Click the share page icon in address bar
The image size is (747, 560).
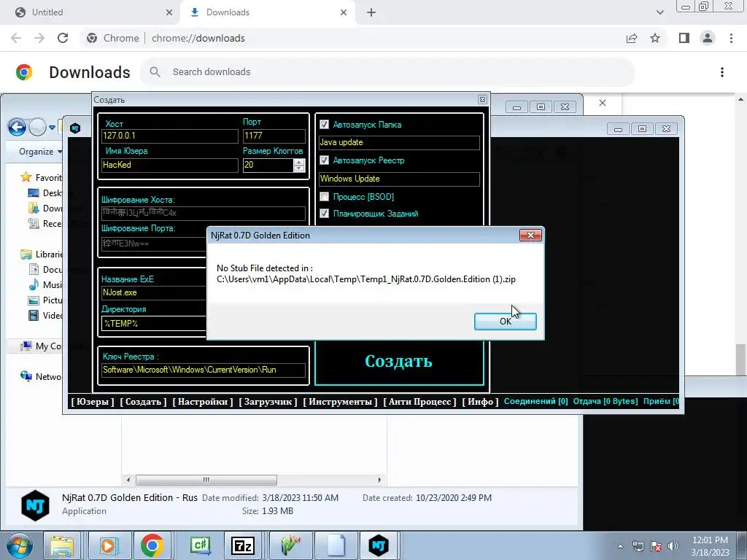tap(632, 38)
